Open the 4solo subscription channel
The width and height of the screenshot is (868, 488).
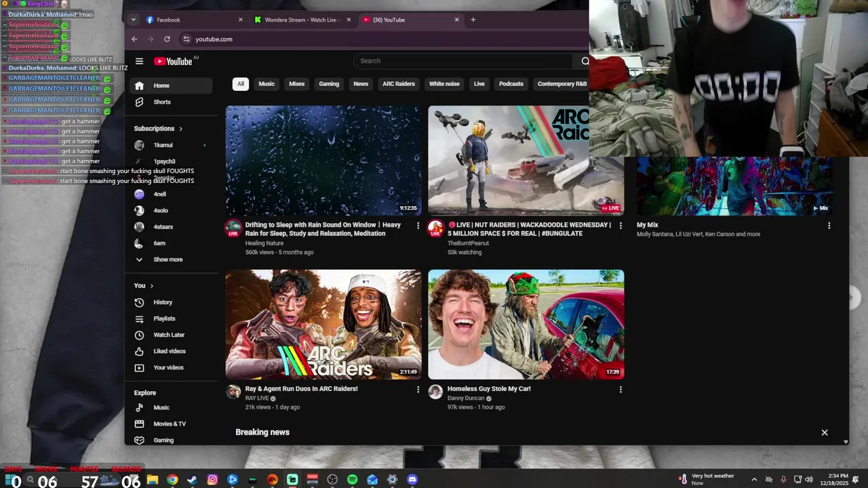171,210
